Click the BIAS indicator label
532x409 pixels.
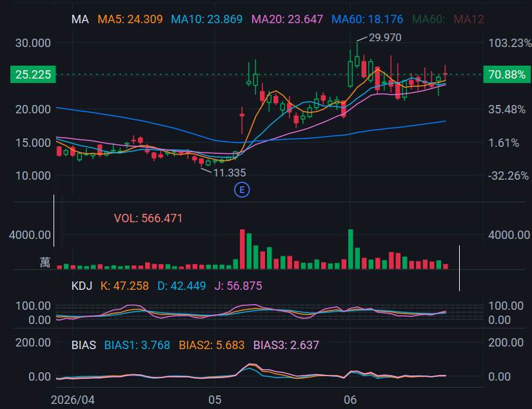point(84,345)
